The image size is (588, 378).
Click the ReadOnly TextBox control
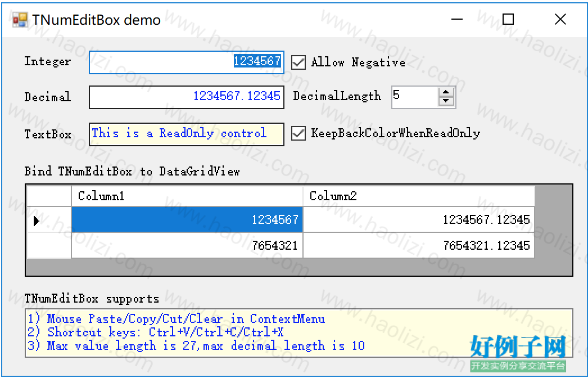[187, 134]
